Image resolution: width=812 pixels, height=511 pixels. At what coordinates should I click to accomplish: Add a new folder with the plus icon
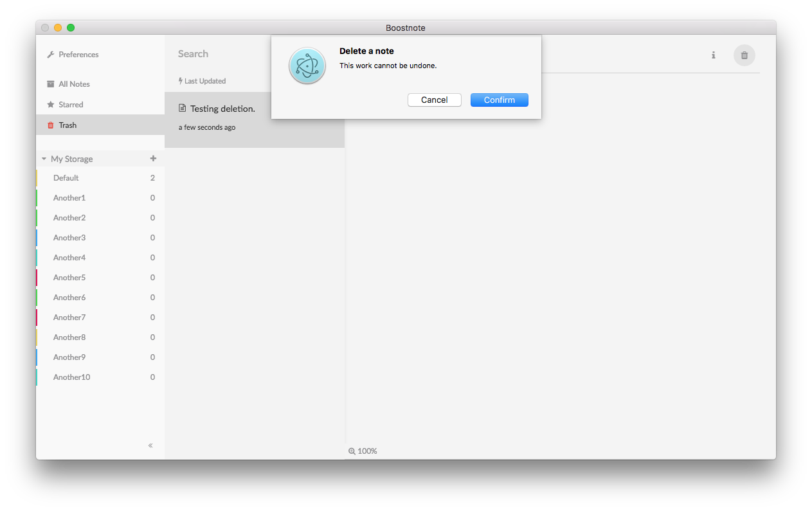tap(153, 158)
